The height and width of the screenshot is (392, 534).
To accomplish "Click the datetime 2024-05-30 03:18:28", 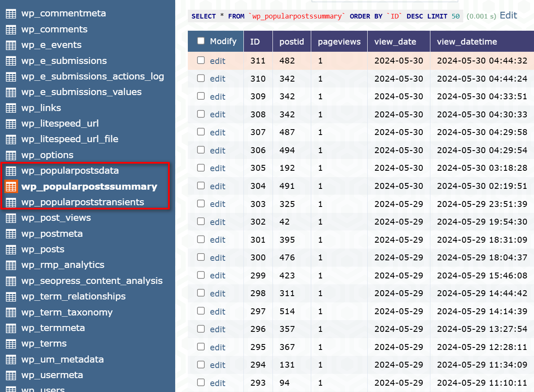I will [482, 168].
